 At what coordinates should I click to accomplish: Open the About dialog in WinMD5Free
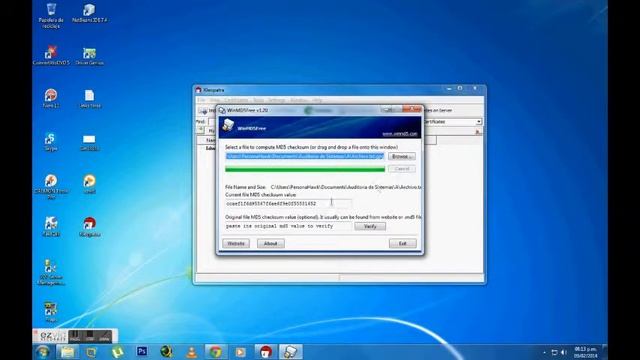[271, 244]
